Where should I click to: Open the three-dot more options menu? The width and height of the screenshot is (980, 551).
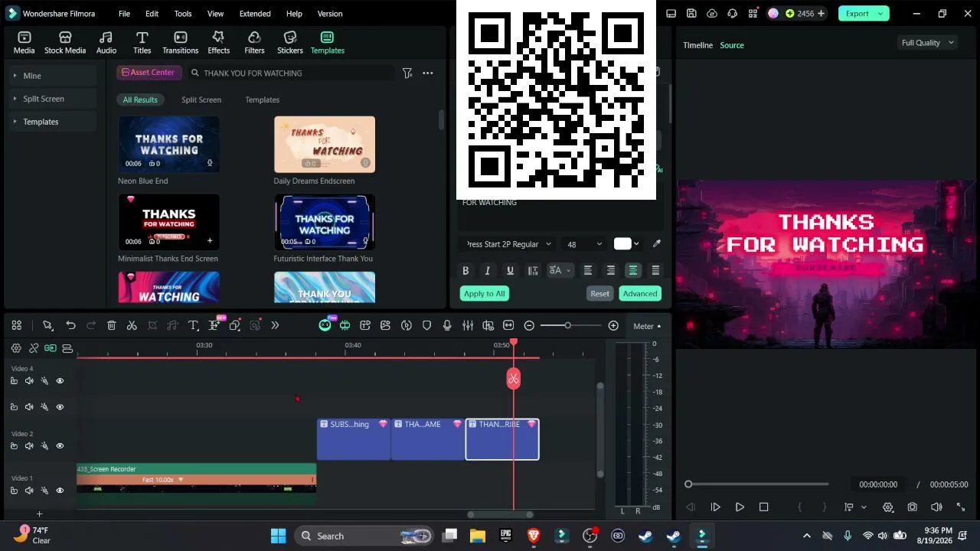[x=428, y=73]
